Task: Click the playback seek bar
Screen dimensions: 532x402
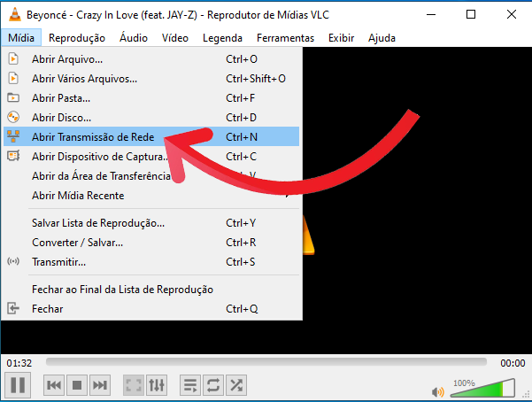Action: [266, 362]
